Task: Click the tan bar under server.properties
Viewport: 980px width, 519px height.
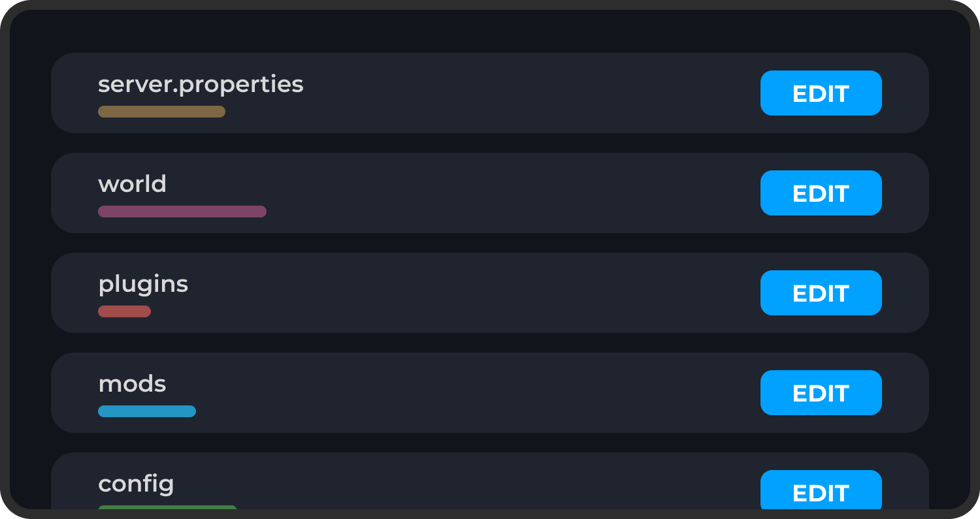Action: click(161, 112)
